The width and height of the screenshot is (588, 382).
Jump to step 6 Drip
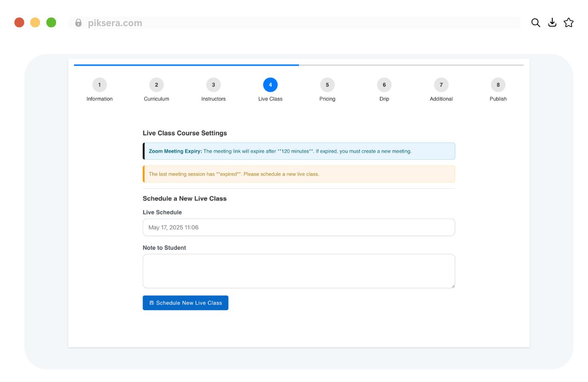click(384, 85)
